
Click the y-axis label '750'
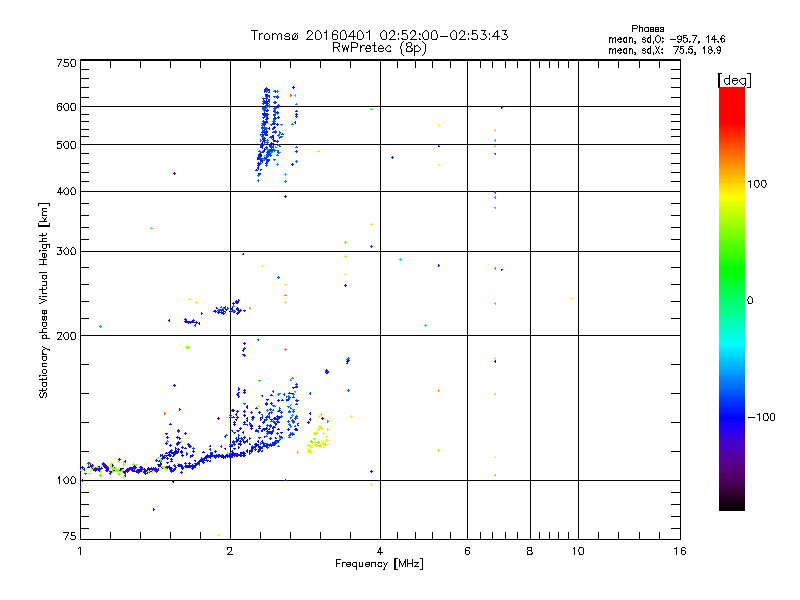[66, 63]
